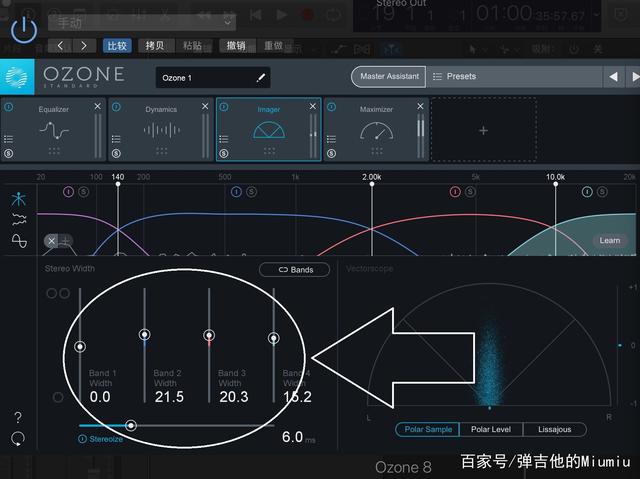Click the 10.0k crossover marker
640x479 pixels.
point(556,184)
